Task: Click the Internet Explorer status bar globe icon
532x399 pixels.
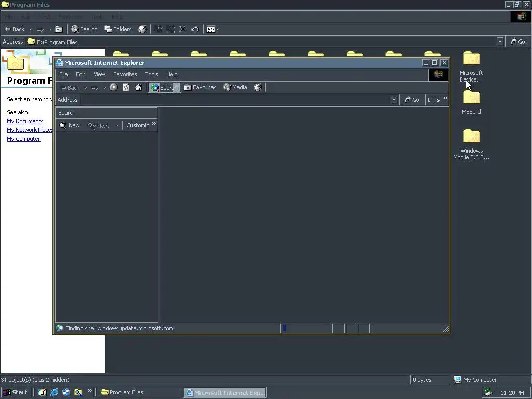Action: pos(60,328)
